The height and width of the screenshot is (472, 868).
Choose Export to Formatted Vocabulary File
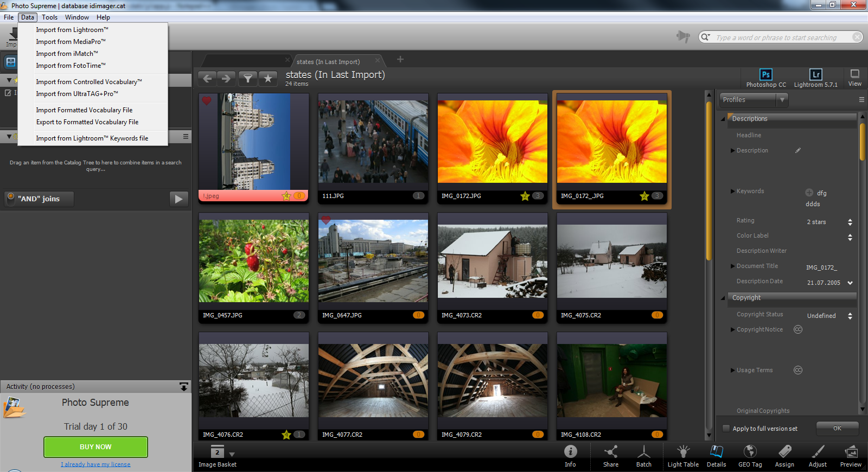87,122
